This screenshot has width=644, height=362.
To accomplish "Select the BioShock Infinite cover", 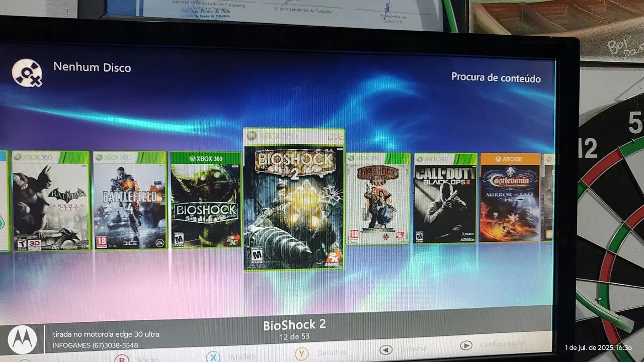I will 378,199.
